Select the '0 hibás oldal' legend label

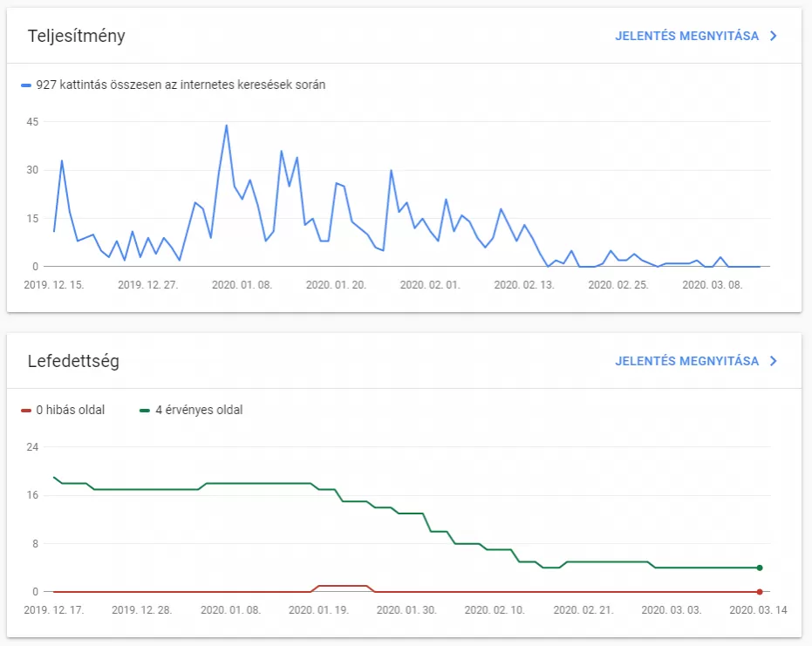(x=71, y=410)
